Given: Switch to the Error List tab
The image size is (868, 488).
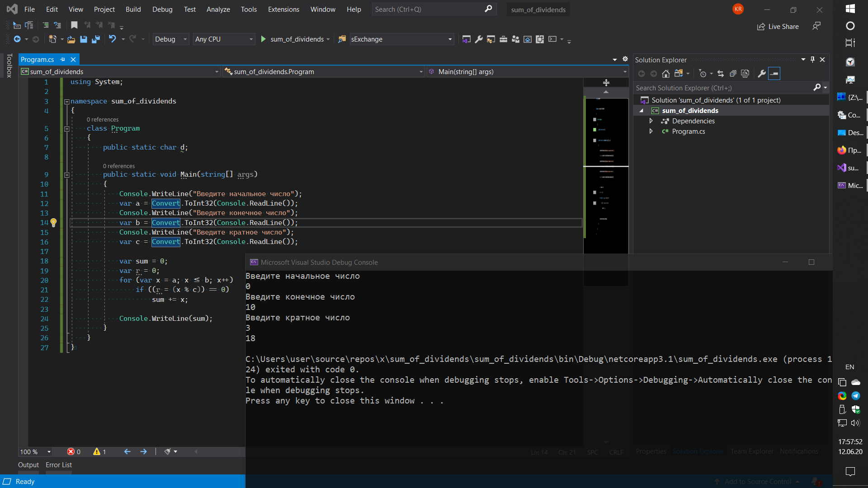Looking at the screenshot, I should [59, 465].
